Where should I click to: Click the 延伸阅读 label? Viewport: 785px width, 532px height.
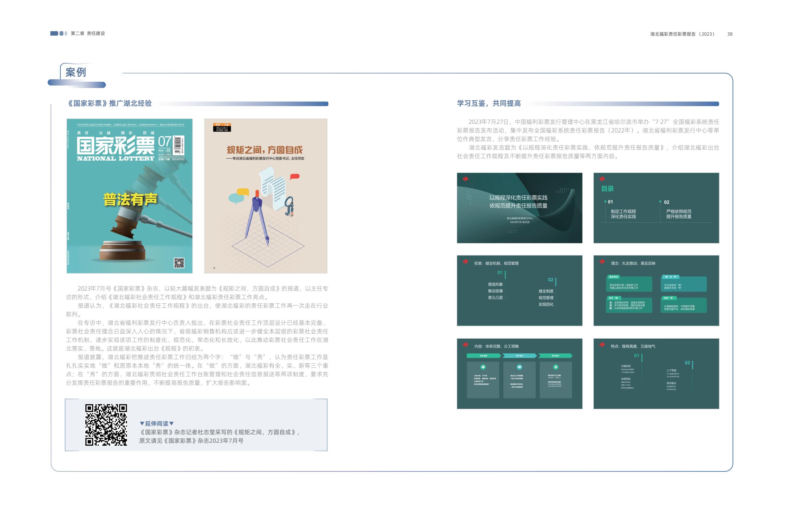click(157, 423)
